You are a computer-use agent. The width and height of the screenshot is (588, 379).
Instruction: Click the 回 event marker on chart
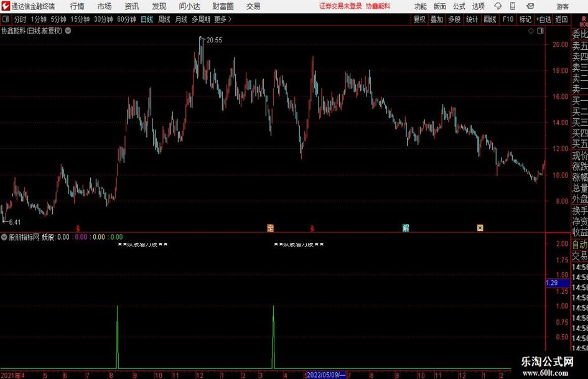coord(480,228)
